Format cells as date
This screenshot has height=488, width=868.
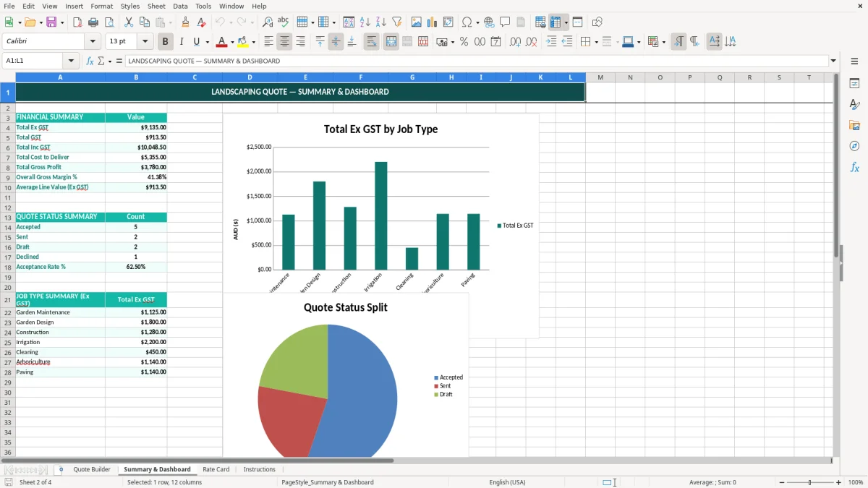(495, 42)
